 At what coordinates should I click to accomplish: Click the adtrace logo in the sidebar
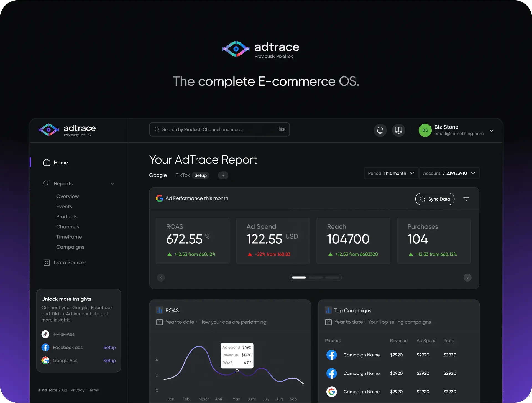tap(67, 130)
